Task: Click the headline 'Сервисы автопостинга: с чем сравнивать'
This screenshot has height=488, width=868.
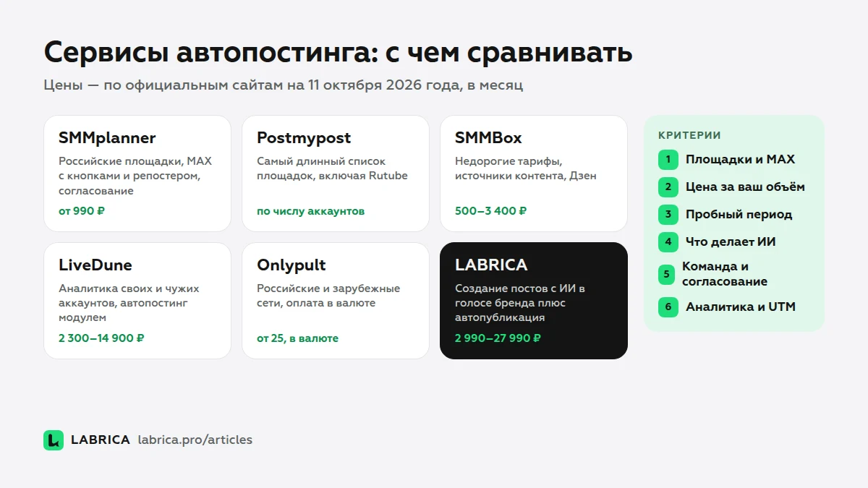Action: pyautogui.click(x=338, y=53)
